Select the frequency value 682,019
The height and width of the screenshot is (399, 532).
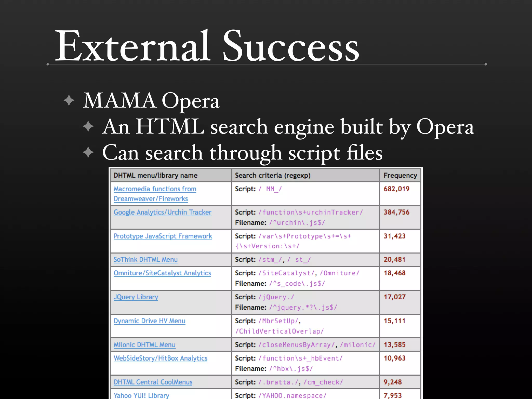tap(396, 189)
